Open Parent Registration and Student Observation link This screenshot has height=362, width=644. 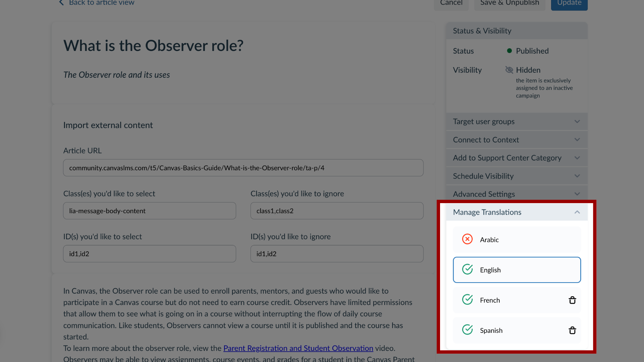click(x=298, y=348)
